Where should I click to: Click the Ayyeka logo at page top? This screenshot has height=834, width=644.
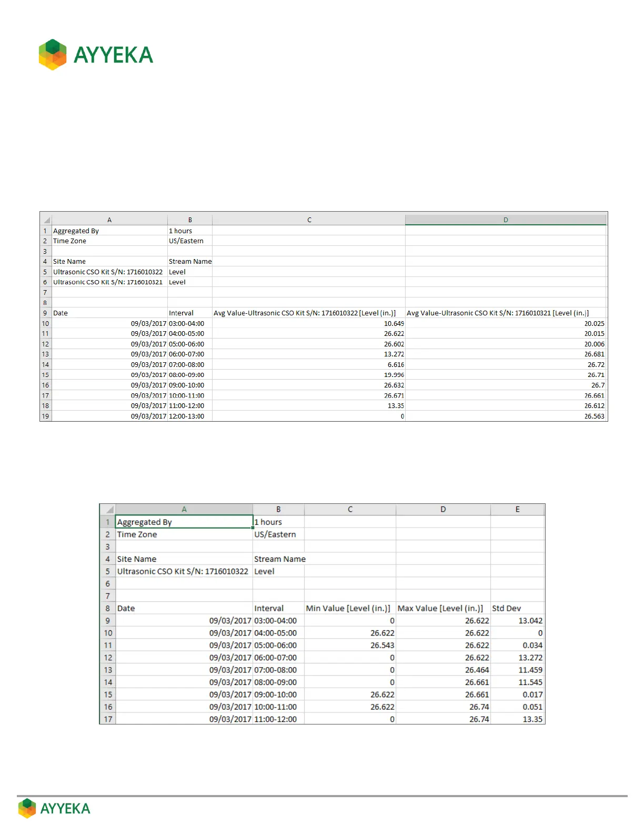[x=96, y=55]
